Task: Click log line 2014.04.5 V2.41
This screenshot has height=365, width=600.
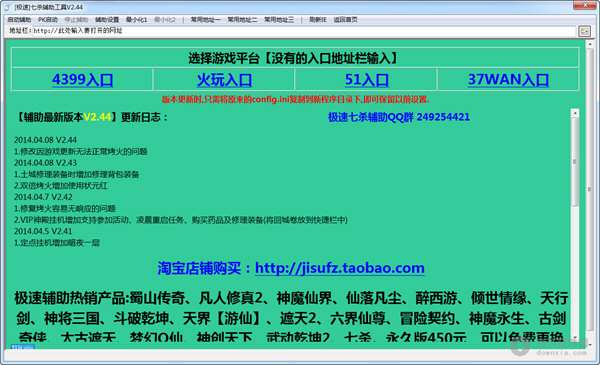Action: pos(43,231)
